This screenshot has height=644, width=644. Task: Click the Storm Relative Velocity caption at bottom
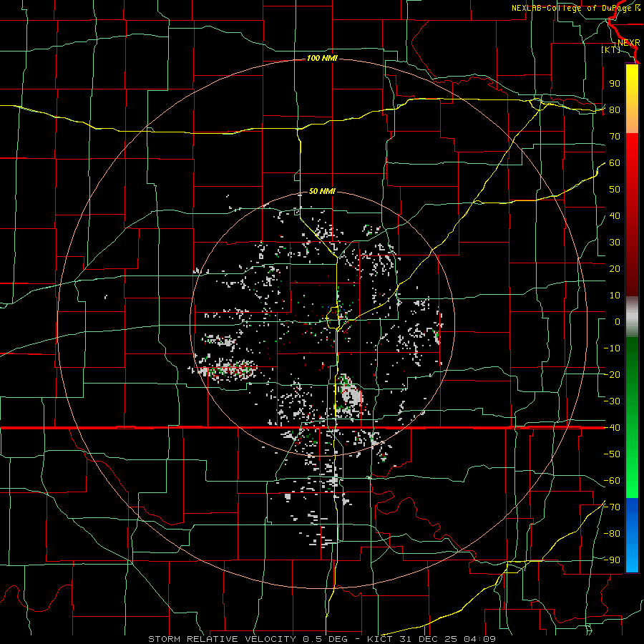tap(322, 639)
